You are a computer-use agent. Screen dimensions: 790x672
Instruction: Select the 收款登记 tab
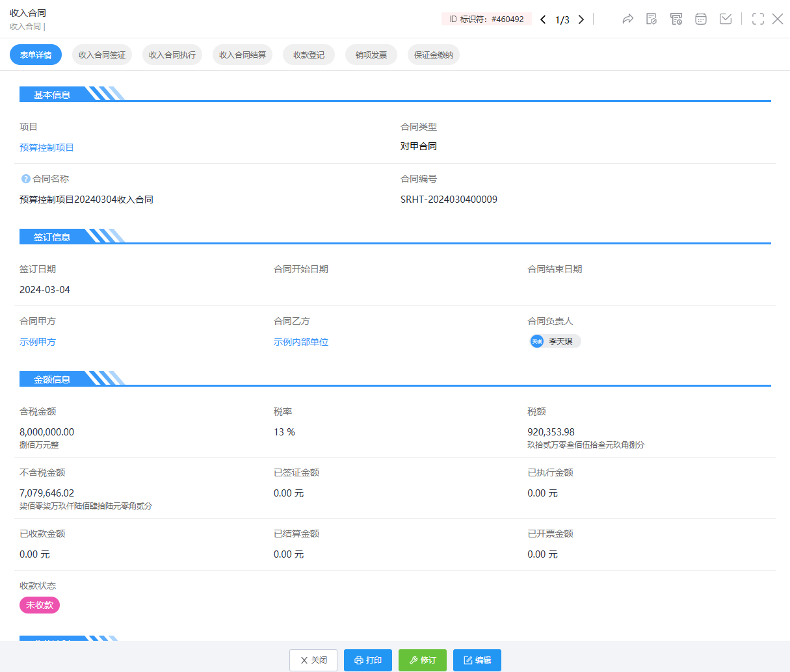tap(309, 55)
